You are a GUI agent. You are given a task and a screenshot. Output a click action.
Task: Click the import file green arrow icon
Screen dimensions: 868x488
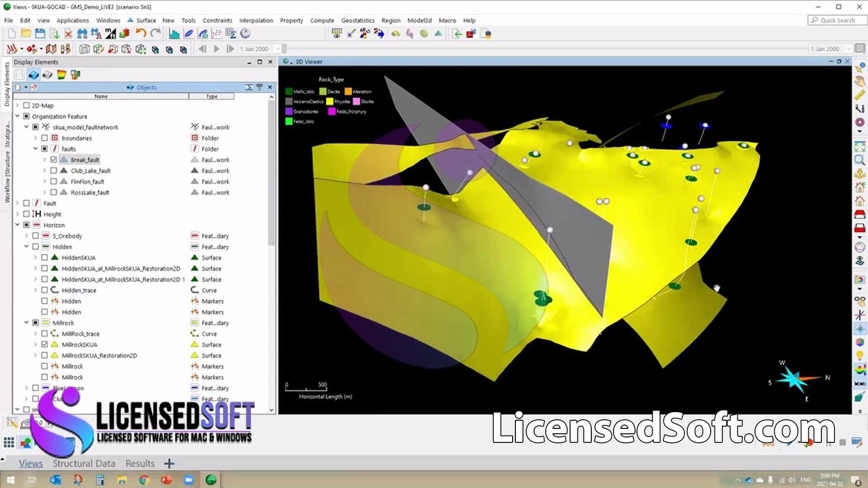point(457,34)
